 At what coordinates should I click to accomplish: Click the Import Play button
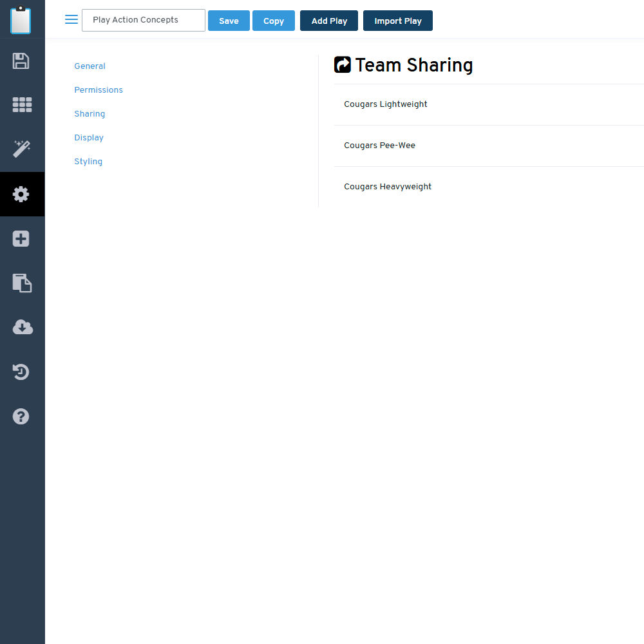click(397, 21)
